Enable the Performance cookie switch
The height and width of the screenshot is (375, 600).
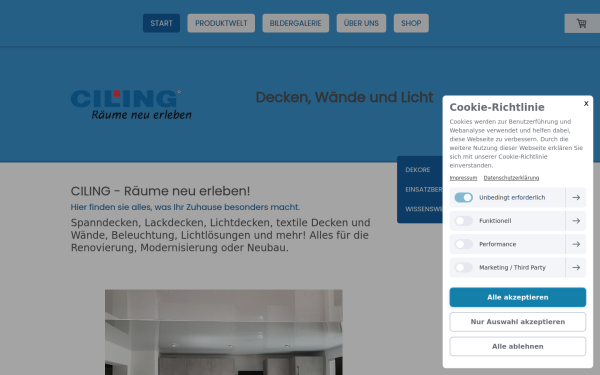(x=463, y=244)
